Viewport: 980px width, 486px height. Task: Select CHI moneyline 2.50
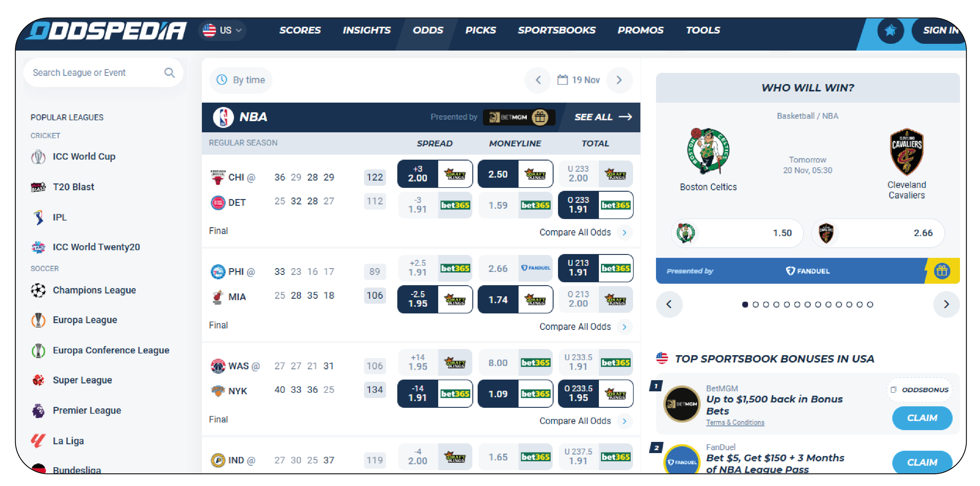click(515, 174)
